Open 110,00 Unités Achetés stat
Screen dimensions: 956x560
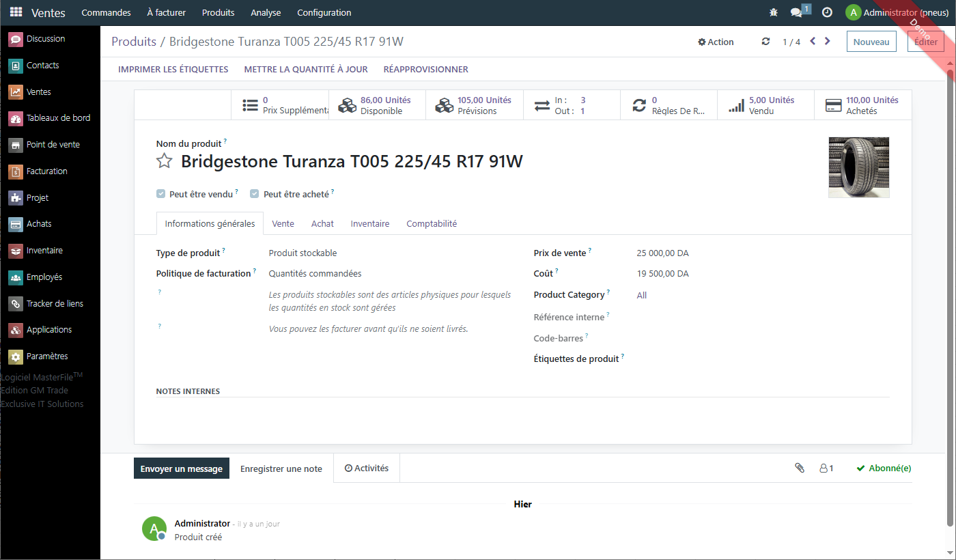(x=863, y=105)
